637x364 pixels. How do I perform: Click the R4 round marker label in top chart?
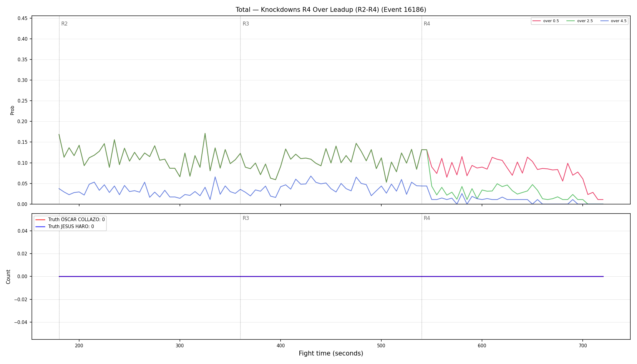(x=427, y=24)
